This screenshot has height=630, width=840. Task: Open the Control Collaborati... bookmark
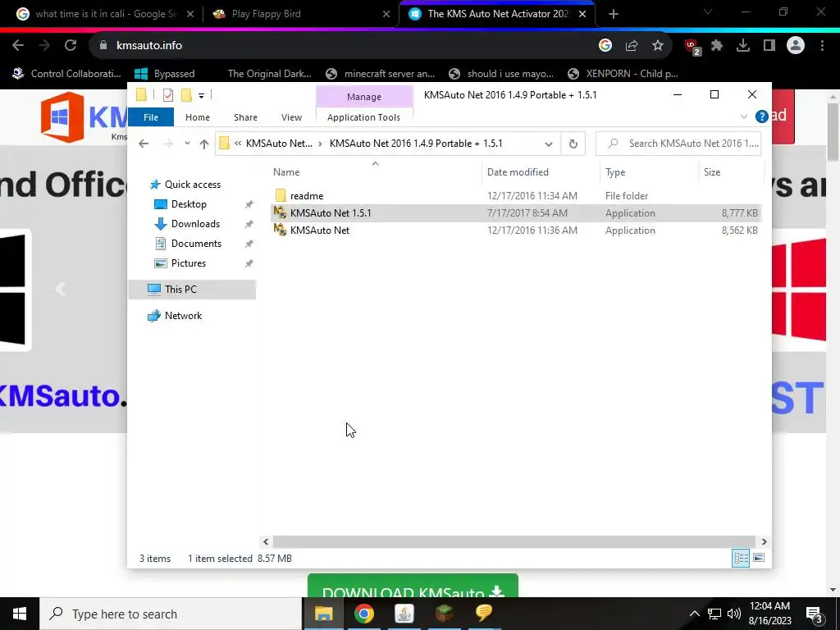coord(66,74)
